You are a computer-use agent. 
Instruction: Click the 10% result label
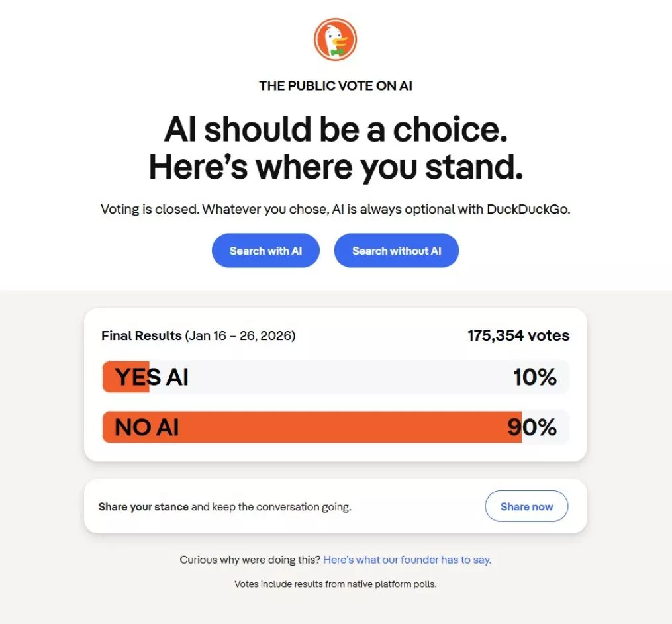[x=534, y=377]
